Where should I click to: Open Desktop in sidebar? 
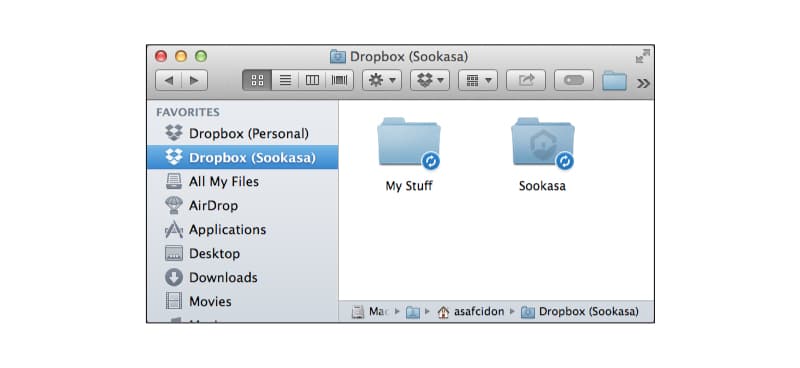point(242,254)
